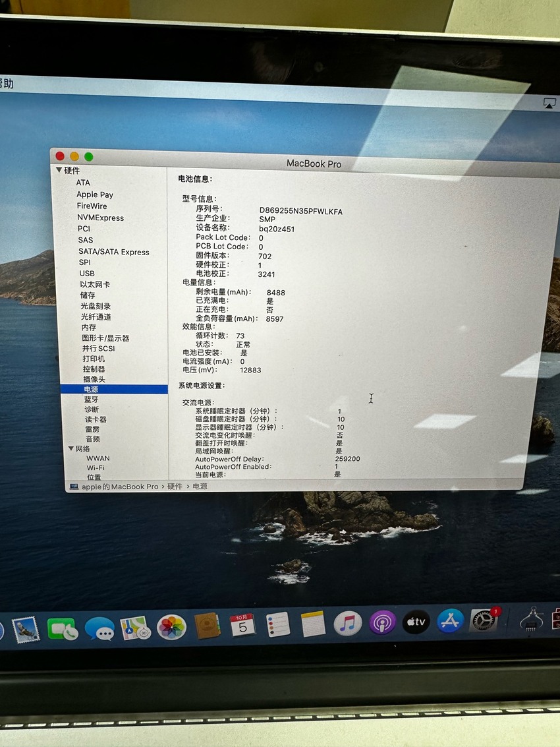
Task: Select 光盘刻录 in the hardware list
Action: 96,307
